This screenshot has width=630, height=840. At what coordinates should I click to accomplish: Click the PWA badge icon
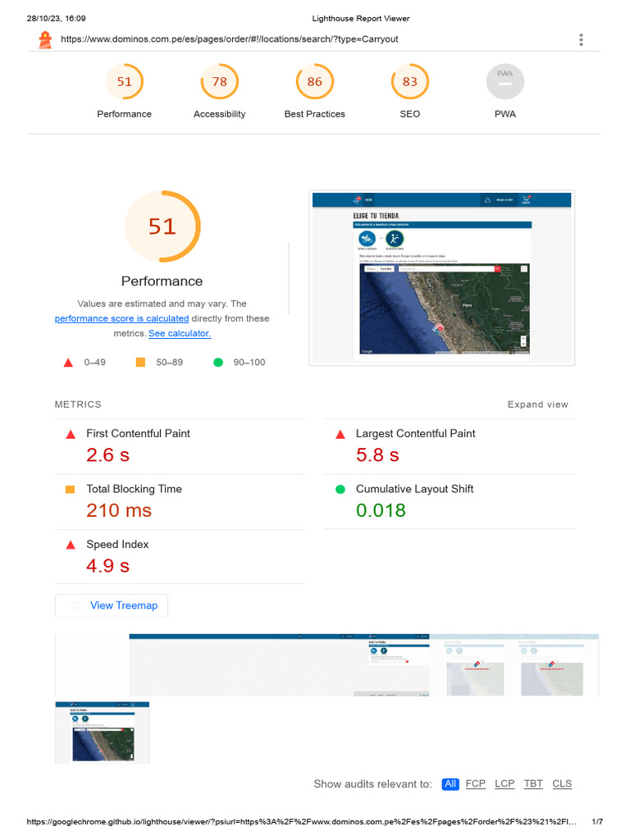click(x=505, y=82)
